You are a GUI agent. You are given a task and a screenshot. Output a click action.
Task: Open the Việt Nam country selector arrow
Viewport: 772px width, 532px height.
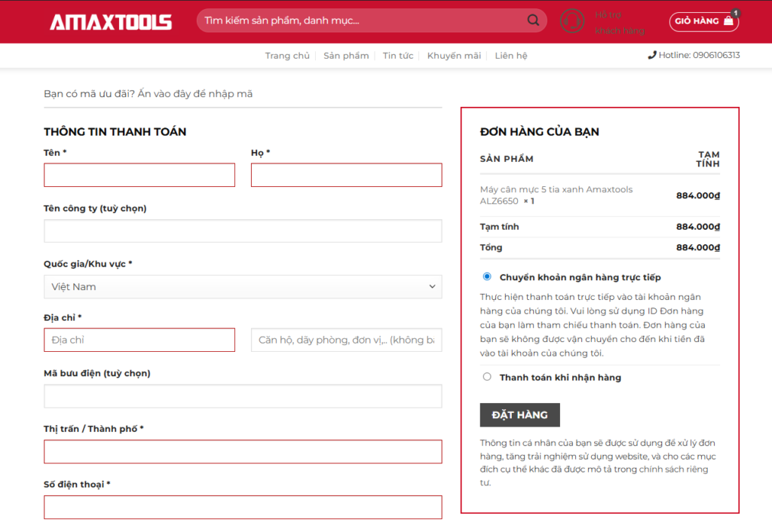[432, 286]
